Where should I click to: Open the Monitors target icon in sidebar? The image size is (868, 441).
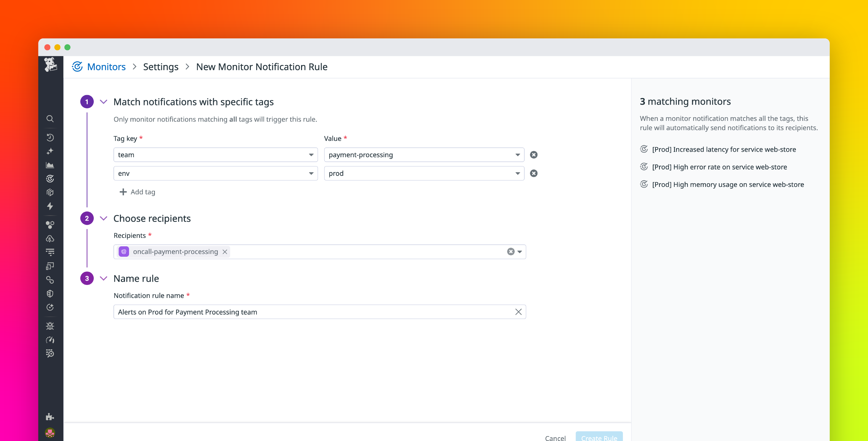[50, 179]
